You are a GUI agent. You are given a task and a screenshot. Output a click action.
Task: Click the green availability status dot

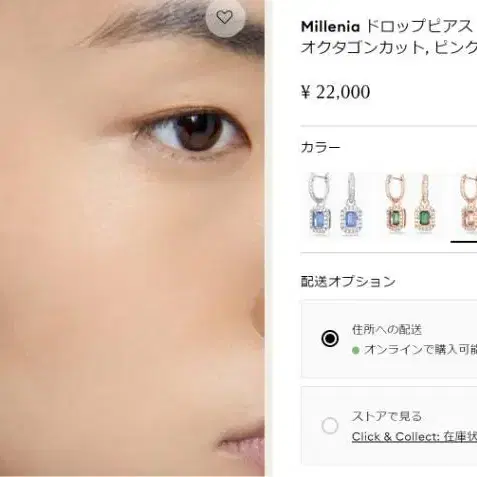point(356,350)
